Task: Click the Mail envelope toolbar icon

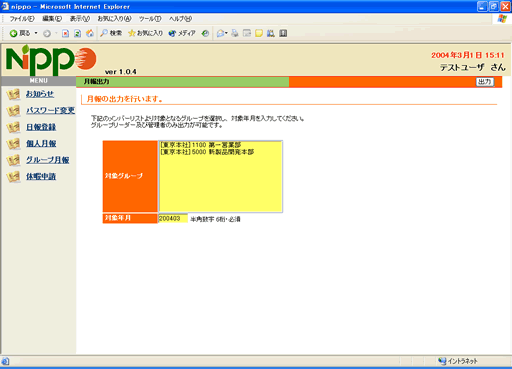Action: click(x=221, y=33)
